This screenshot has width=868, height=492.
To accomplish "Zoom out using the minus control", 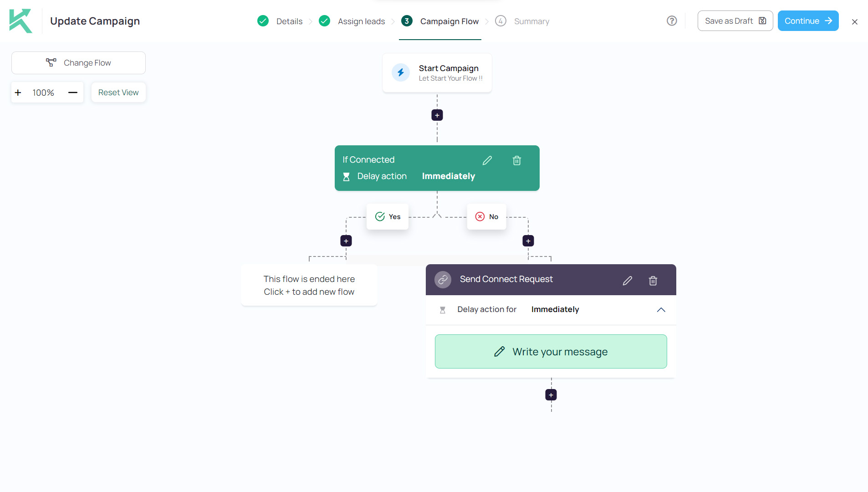I will pyautogui.click(x=73, y=92).
